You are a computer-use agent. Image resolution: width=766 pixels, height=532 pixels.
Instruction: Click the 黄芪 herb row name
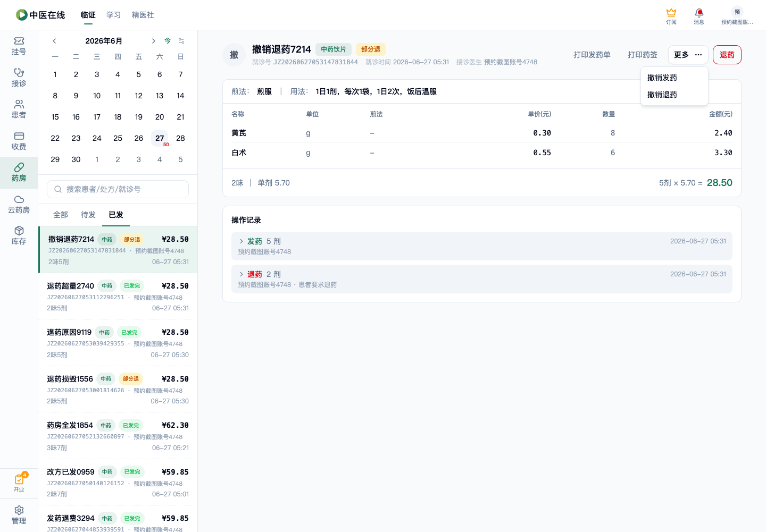pos(239,133)
